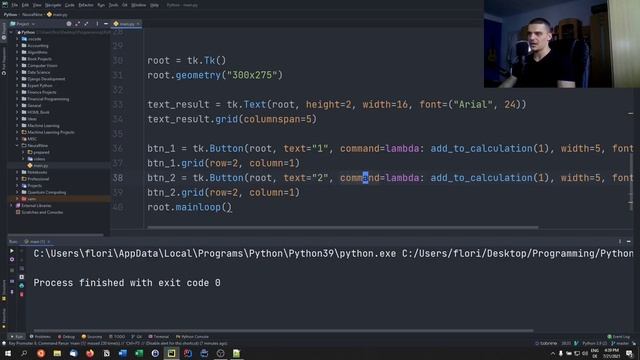Collapse the NeuralNine folder arrow

pyautogui.click(x=18, y=145)
